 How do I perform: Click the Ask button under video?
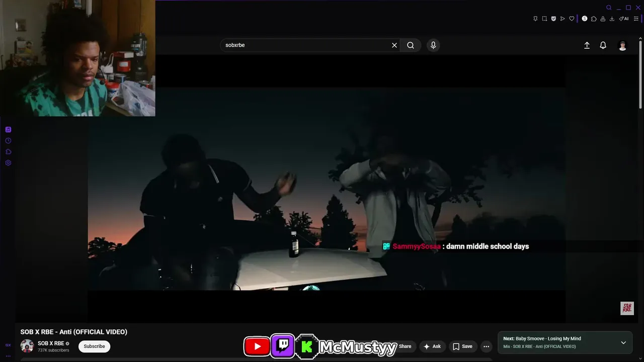point(432,346)
